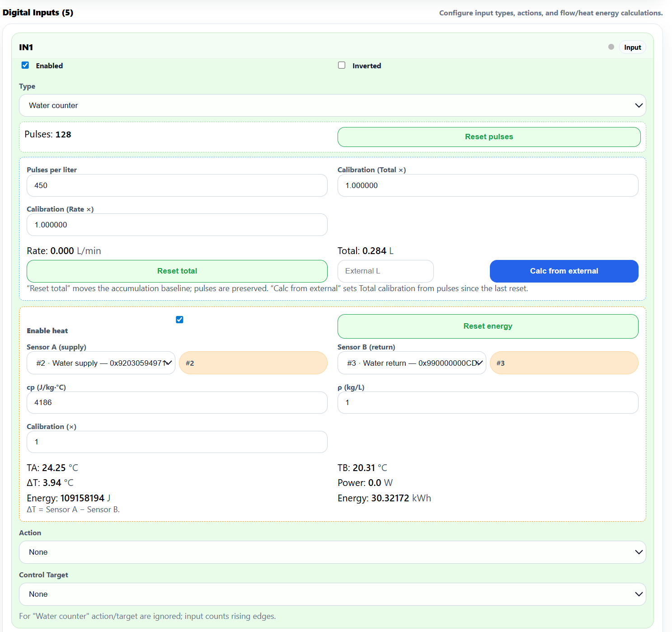This screenshot has width=672, height=632.
Task: Click the orange #3 sensor tag
Action: click(564, 363)
